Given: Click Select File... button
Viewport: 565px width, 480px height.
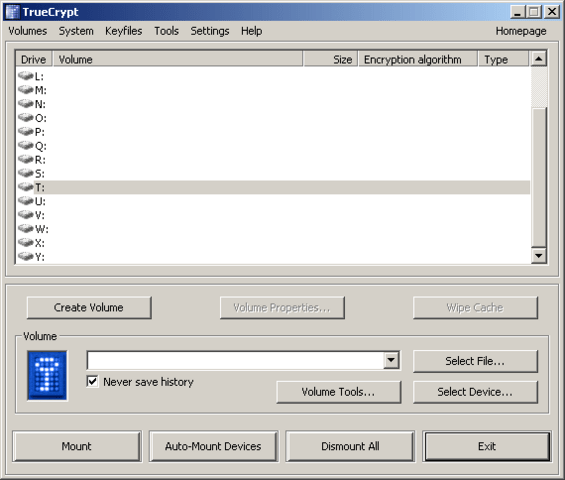Looking at the screenshot, I should pos(475,361).
